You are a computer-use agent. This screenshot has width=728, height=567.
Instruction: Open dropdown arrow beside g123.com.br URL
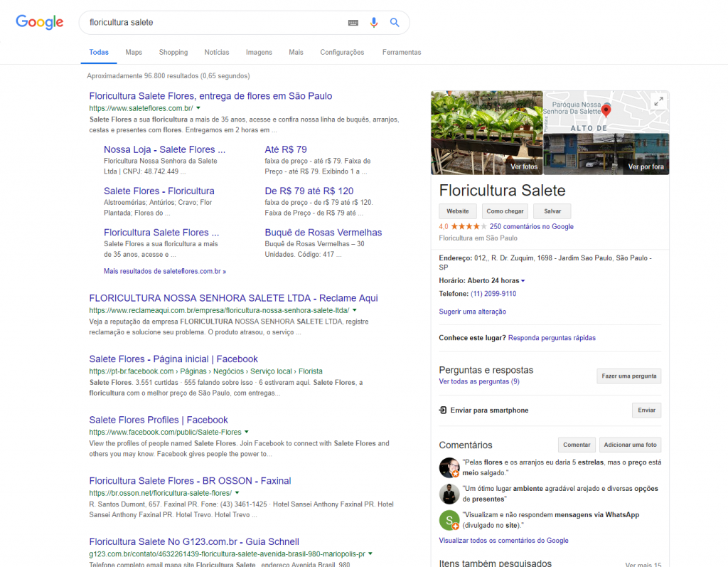pyautogui.click(x=370, y=553)
